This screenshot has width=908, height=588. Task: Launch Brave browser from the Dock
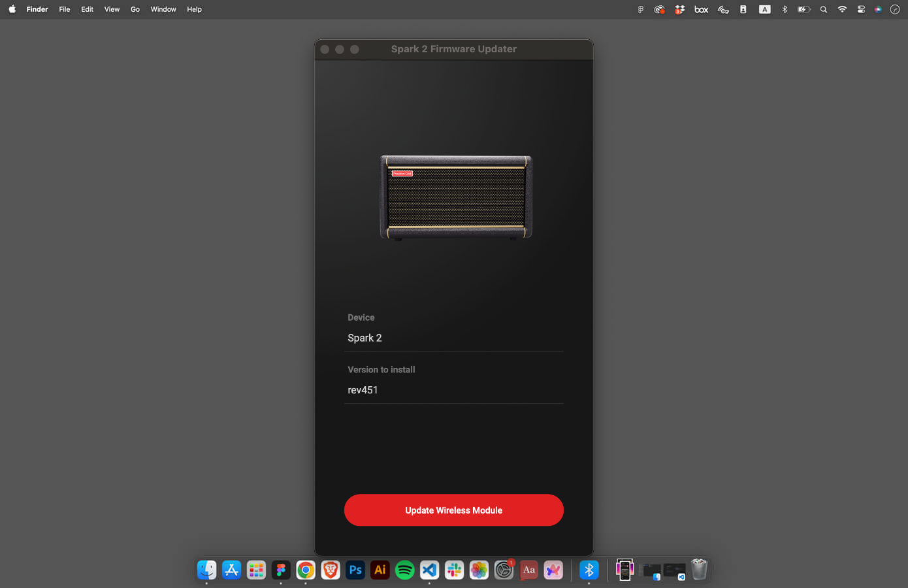click(331, 570)
